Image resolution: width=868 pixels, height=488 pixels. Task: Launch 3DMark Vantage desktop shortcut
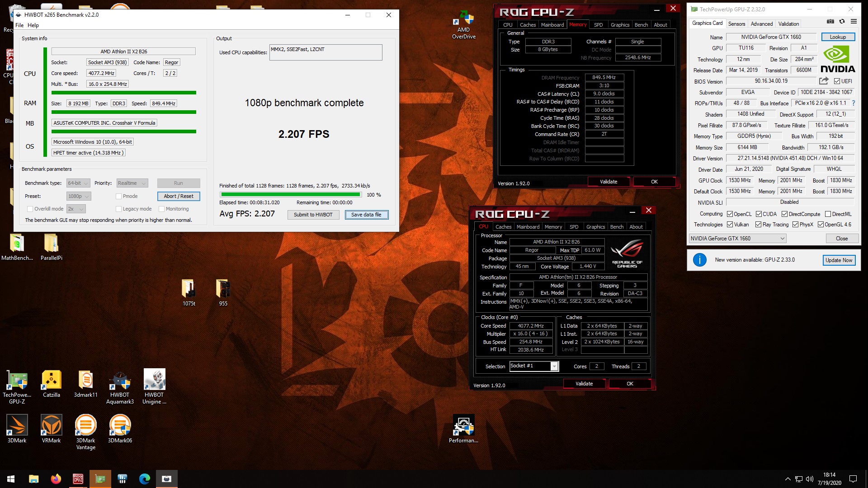[85, 432]
